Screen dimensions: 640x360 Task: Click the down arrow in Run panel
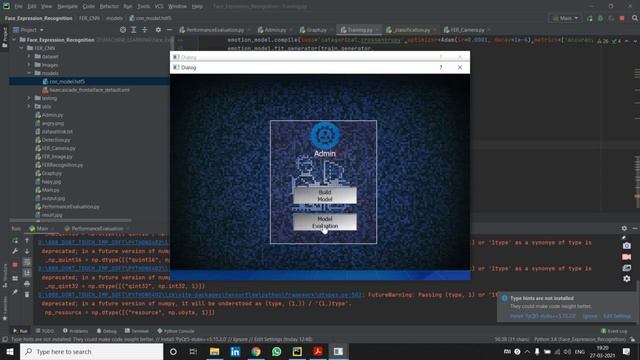27,251
